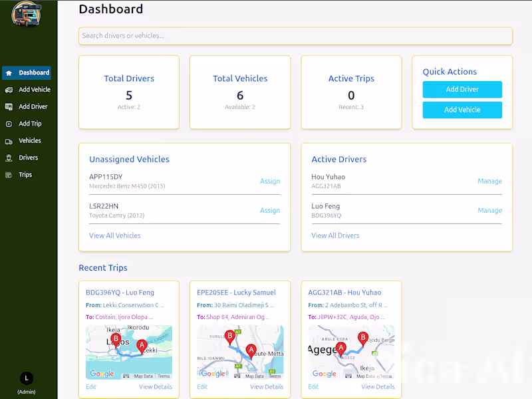Click the Google logo on Luo Feng map
The height and width of the screenshot is (399, 532).
click(102, 374)
